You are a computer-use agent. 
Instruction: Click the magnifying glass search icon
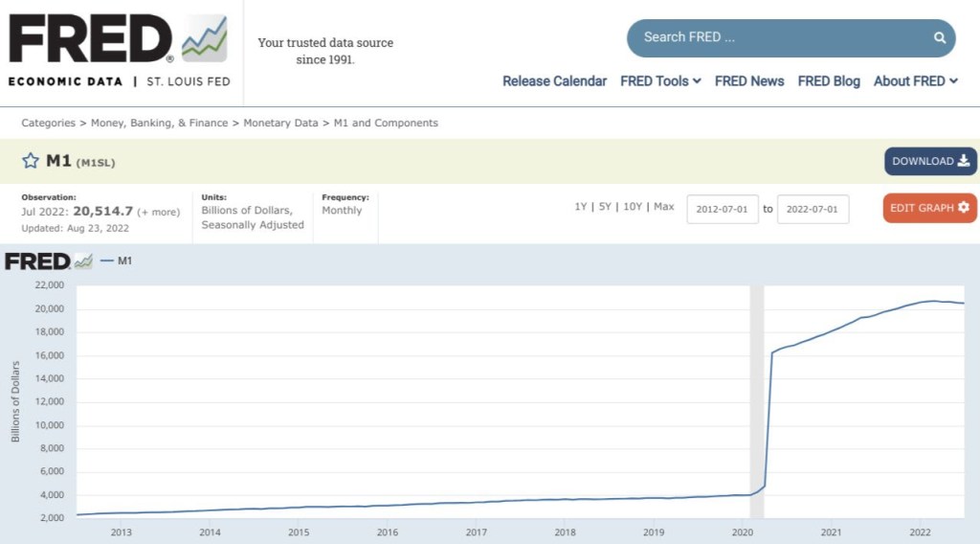click(x=940, y=38)
